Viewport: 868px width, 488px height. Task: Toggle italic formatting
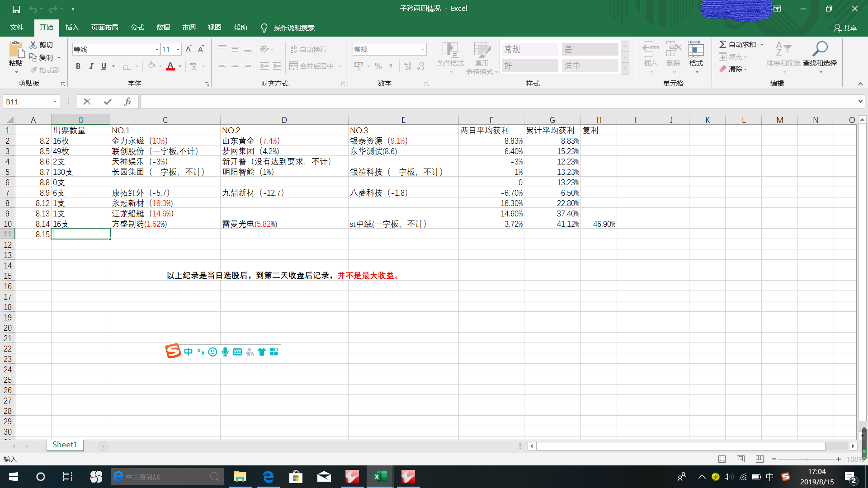pyautogui.click(x=91, y=66)
